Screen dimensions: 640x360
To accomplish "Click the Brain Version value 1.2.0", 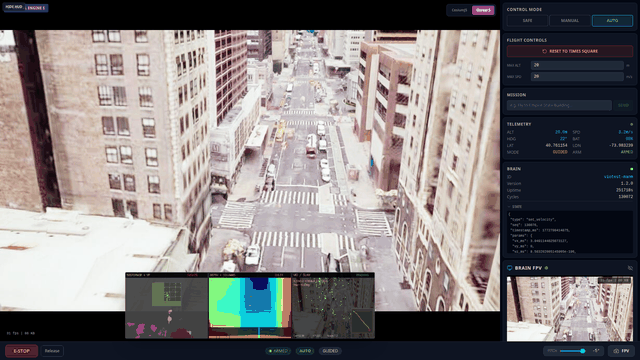I will [627, 184].
